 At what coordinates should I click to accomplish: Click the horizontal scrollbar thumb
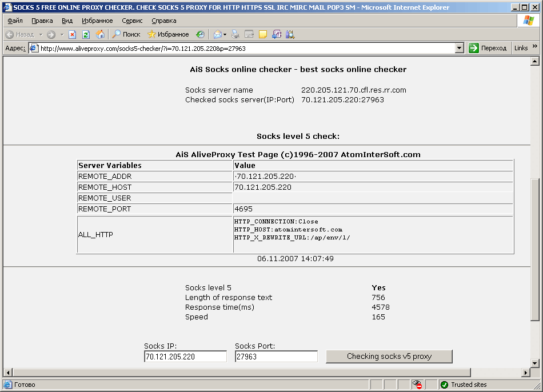click(242, 373)
